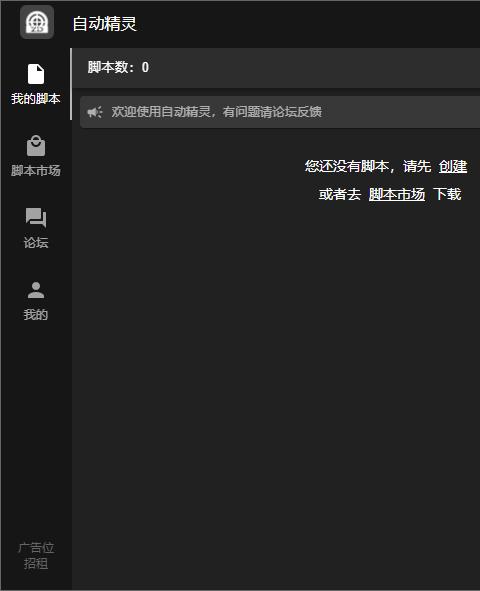
Task: Click the 创建 link to create a script
Action: [453, 166]
